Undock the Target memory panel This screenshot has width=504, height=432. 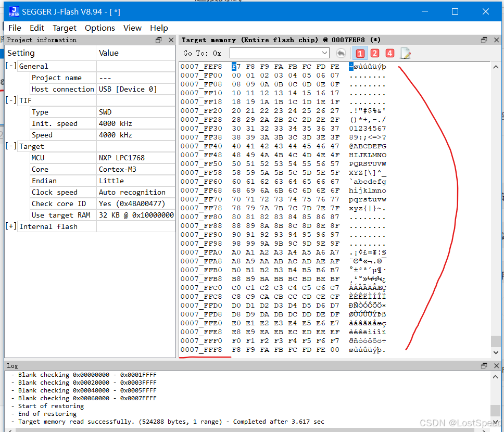(x=484, y=40)
